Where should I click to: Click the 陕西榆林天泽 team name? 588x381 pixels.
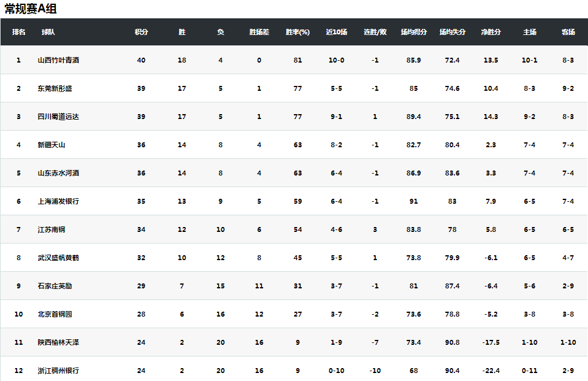[x=58, y=342]
